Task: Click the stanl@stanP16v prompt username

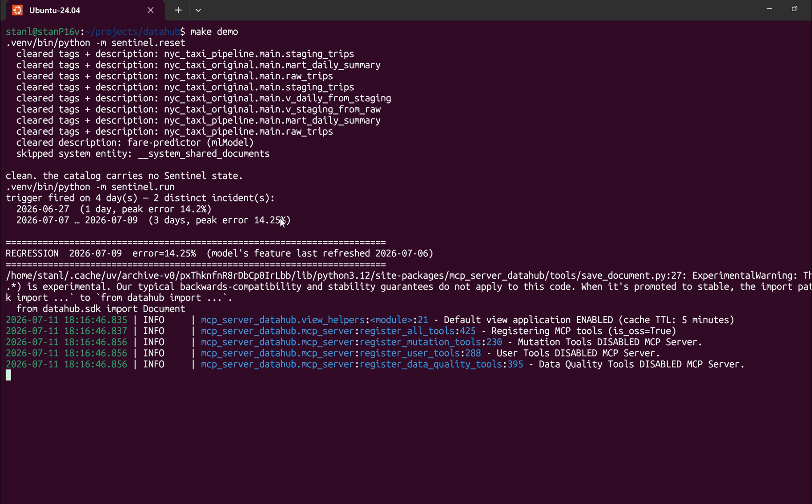Action: pos(43,32)
